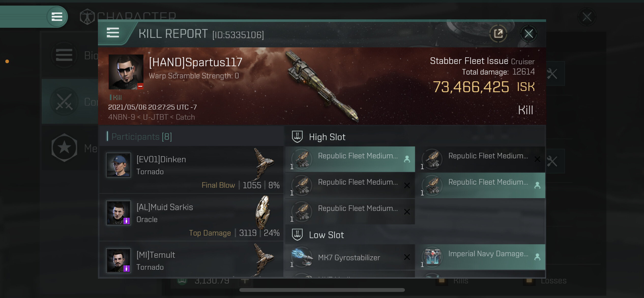Open Imperial Navy Damage module icon
This screenshot has height=298, width=644.
[x=432, y=257]
